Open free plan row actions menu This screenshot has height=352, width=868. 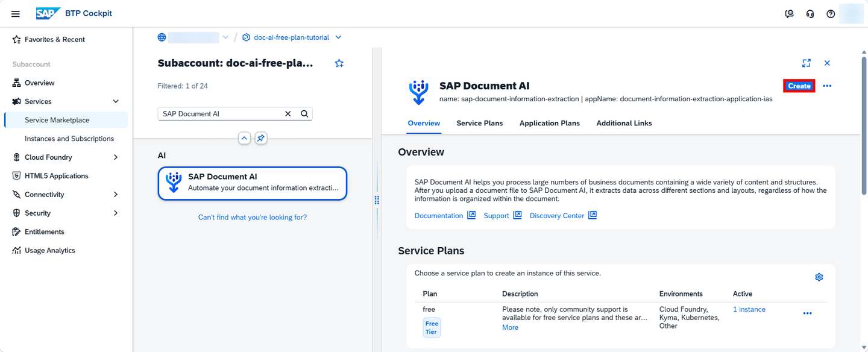pos(808,313)
